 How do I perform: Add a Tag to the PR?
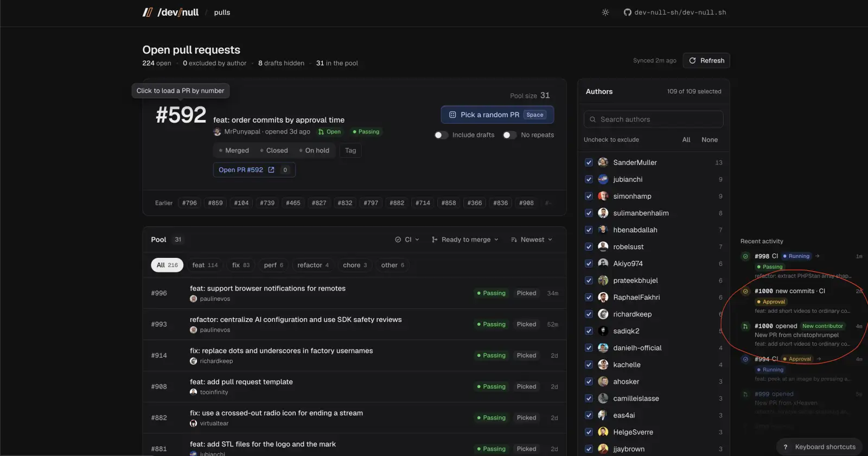tap(350, 150)
